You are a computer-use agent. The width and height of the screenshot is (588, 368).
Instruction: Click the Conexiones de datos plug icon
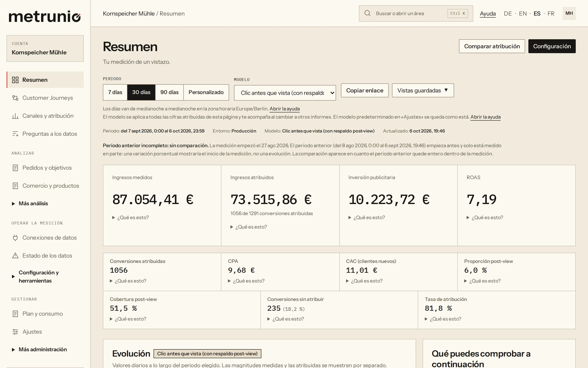point(15,238)
